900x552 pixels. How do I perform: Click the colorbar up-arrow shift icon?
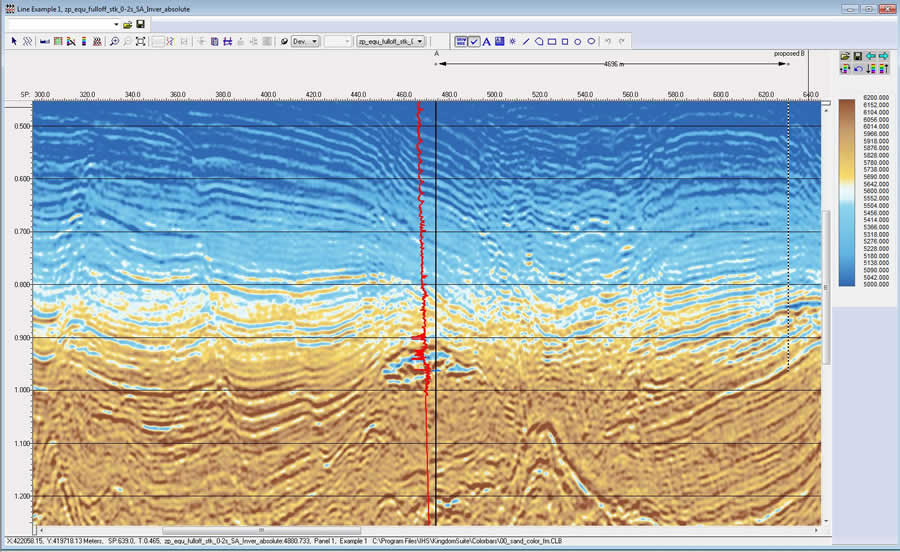click(x=883, y=69)
